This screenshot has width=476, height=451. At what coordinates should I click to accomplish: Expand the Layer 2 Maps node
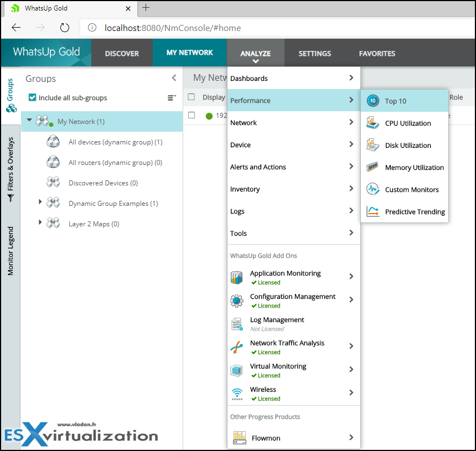(40, 222)
